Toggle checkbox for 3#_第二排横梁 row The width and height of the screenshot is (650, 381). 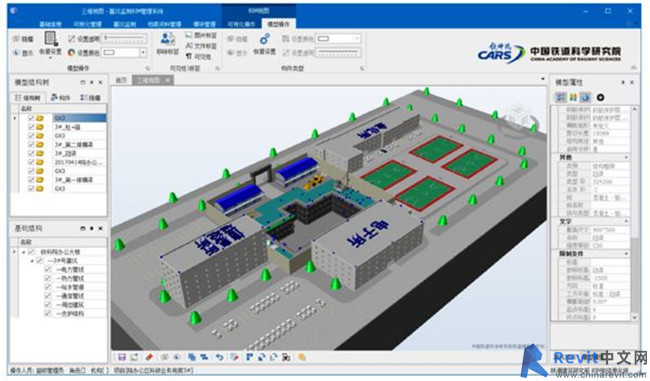[x=31, y=144]
